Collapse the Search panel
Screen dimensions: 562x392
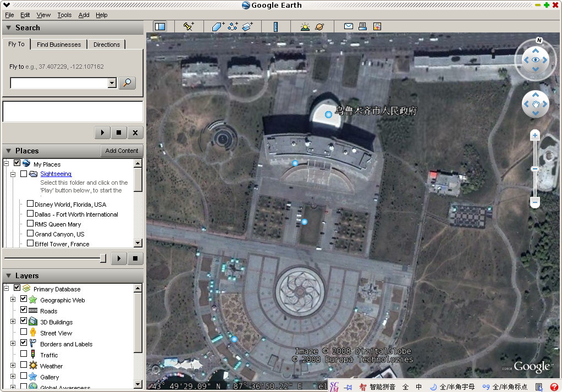[x=9, y=27]
